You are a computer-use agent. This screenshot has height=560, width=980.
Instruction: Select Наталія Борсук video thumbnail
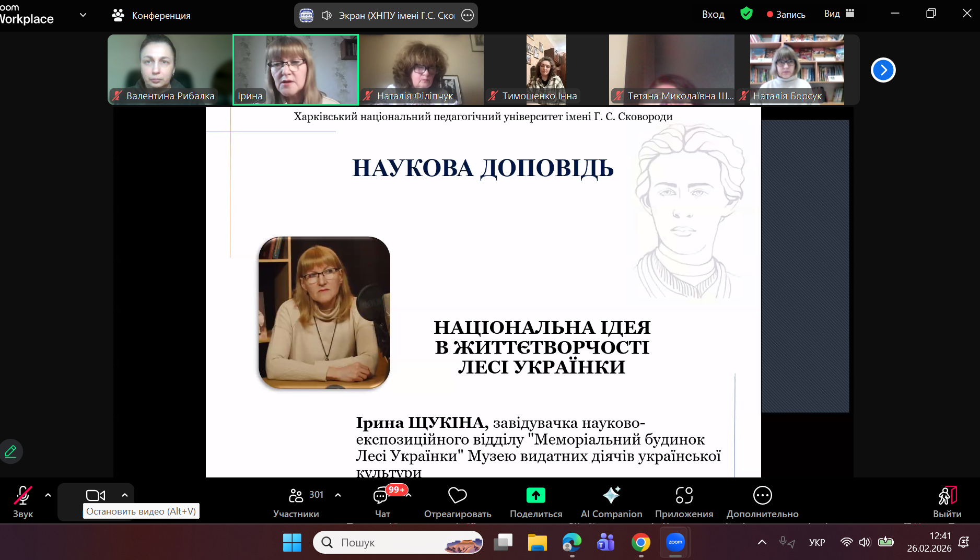coord(797,69)
